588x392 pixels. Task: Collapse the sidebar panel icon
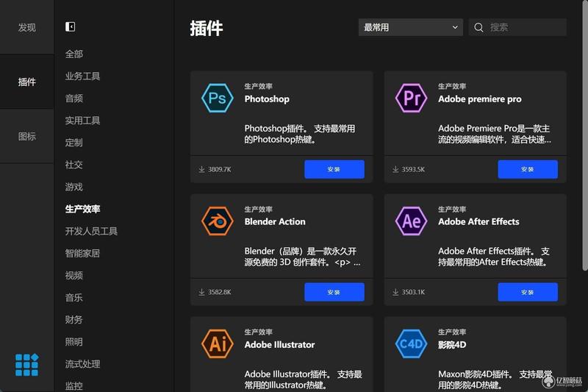click(70, 26)
